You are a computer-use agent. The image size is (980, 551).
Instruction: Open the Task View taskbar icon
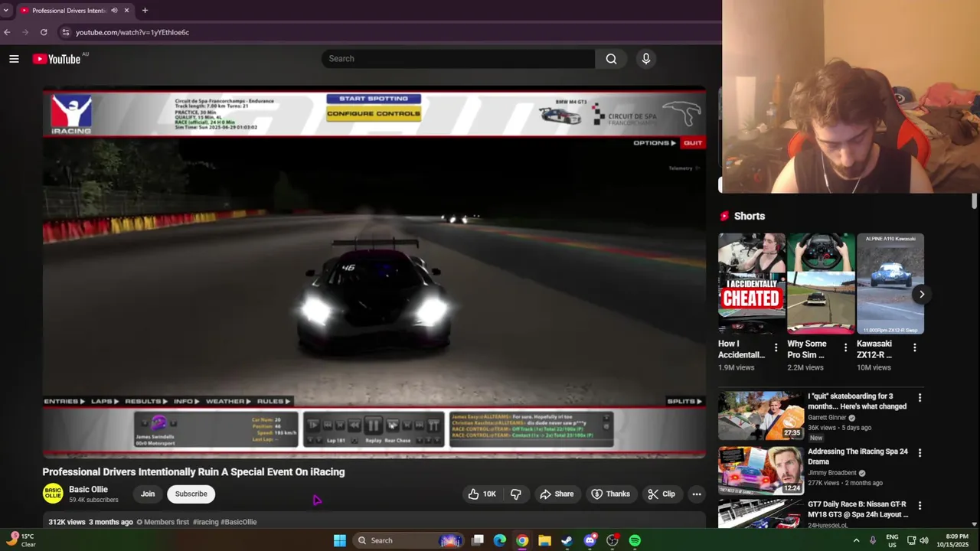point(477,540)
